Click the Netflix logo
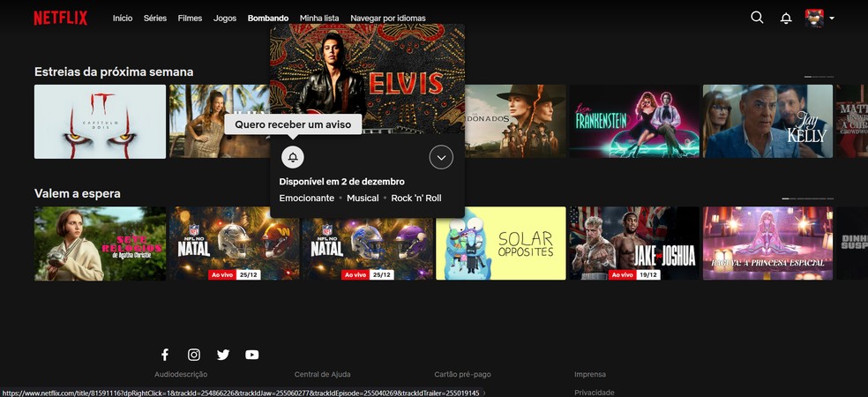The height and width of the screenshot is (397, 868). [60, 19]
